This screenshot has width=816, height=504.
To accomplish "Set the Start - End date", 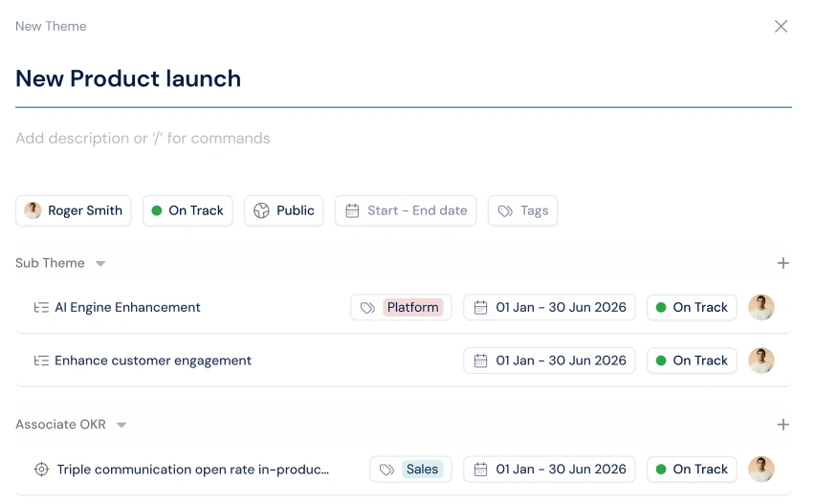I will (x=406, y=210).
